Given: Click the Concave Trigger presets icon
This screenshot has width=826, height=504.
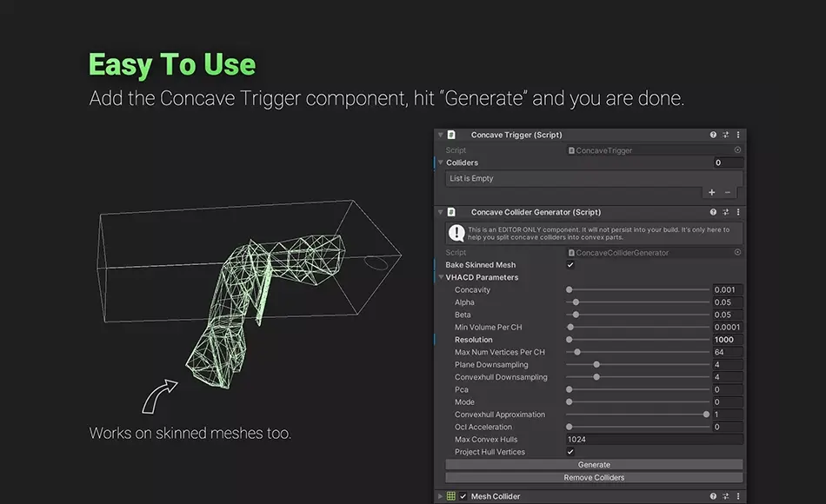Looking at the screenshot, I should pyautogui.click(x=725, y=135).
